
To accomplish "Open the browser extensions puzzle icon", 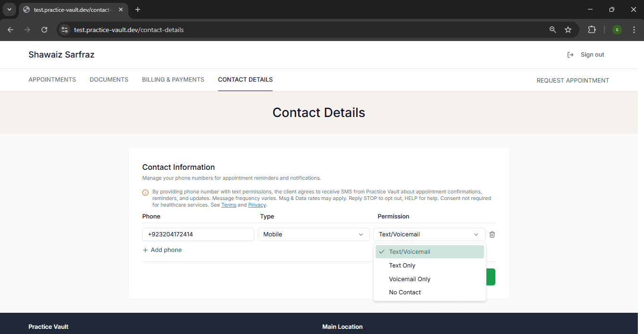I will tap(592, 29).
